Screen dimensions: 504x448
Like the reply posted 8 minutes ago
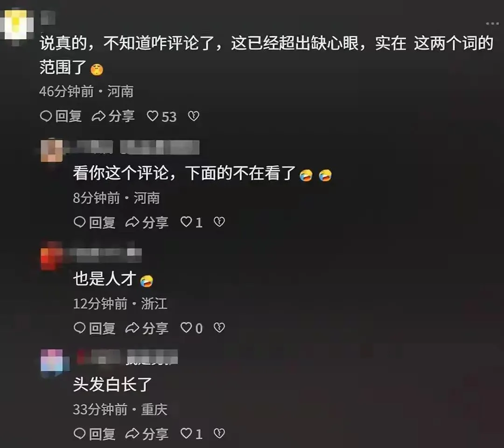[191, 222]
